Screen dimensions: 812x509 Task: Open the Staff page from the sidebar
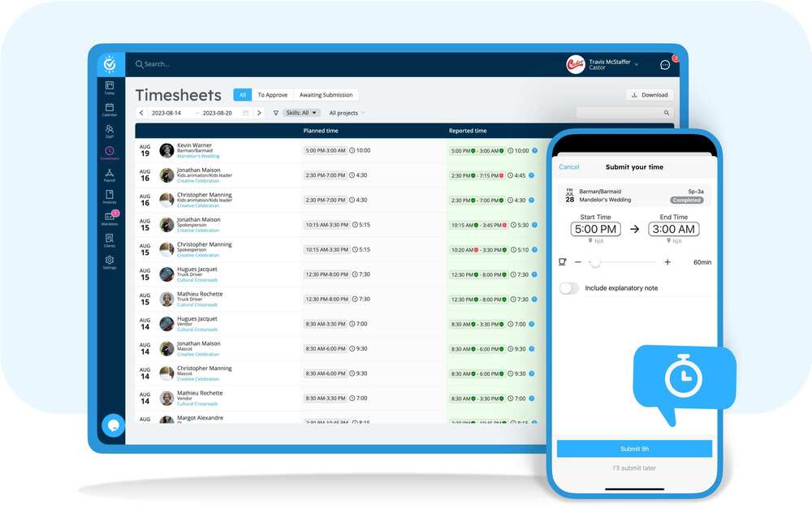tap(110, 131)
